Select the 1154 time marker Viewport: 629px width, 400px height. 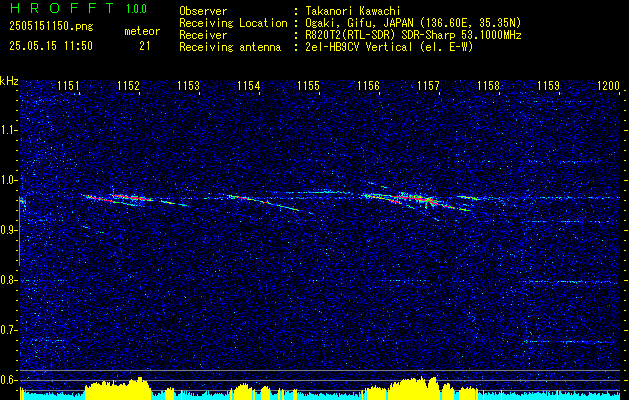(248, 85)
